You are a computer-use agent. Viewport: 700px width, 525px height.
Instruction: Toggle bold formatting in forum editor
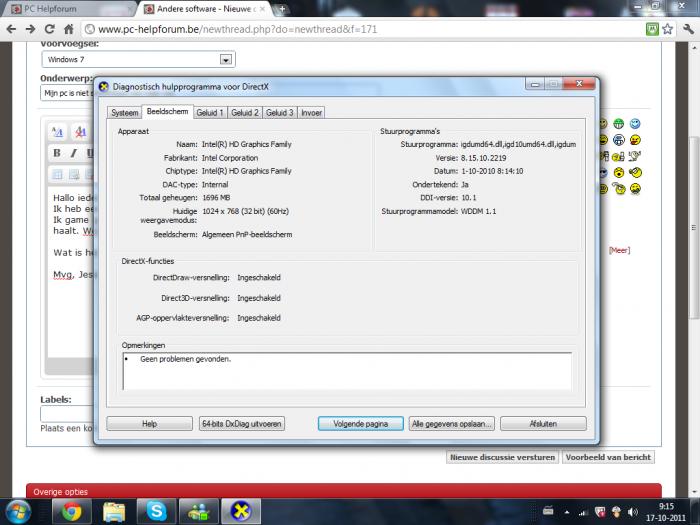(57, 153)
